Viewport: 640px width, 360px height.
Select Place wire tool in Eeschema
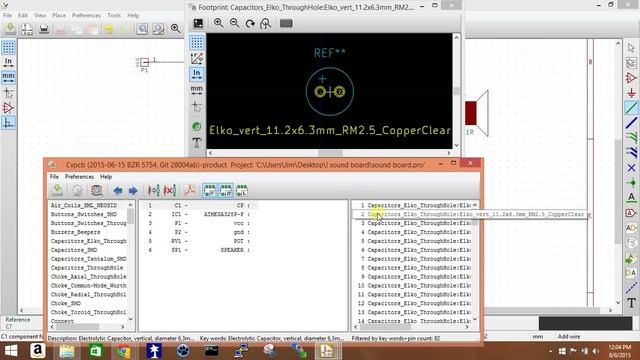click(x=631, y=108)
